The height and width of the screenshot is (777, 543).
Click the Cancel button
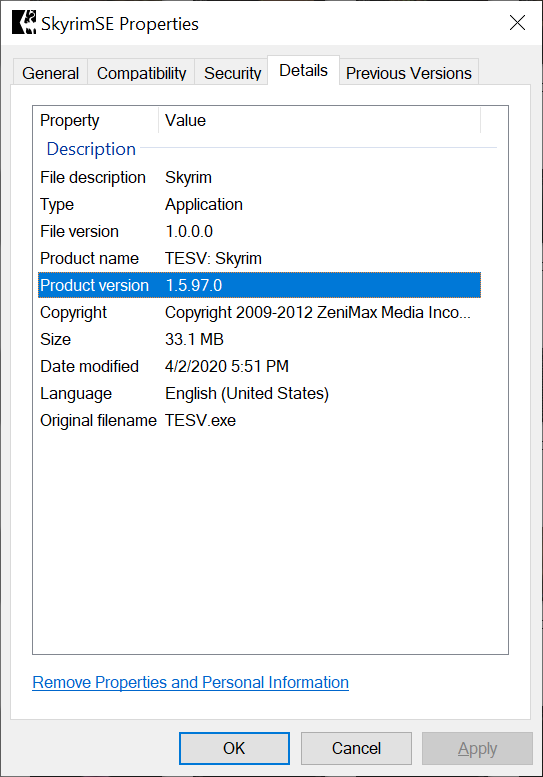(x=356, y=748)
